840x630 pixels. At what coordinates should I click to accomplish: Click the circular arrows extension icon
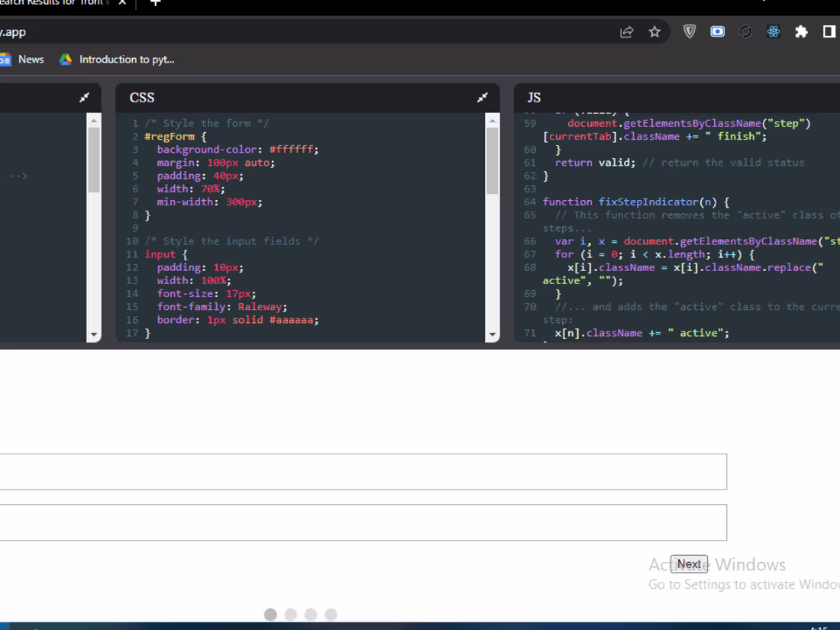745,31
